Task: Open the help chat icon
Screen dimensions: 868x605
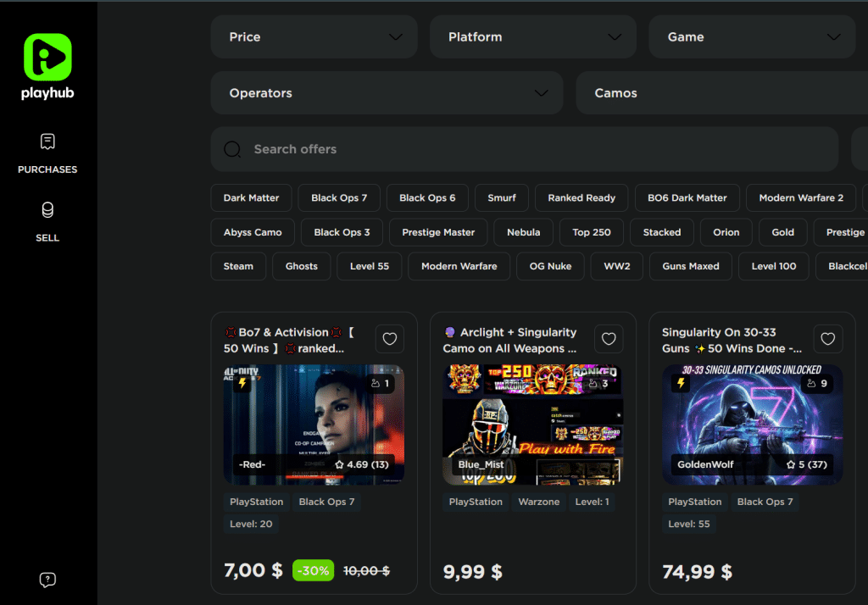Action: (x=47, y=580)
